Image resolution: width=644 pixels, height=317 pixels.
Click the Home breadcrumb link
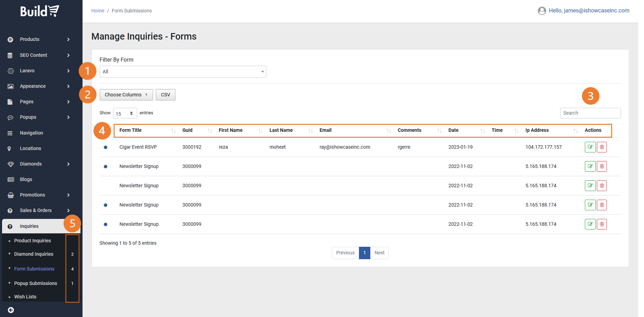click(98, 11)
